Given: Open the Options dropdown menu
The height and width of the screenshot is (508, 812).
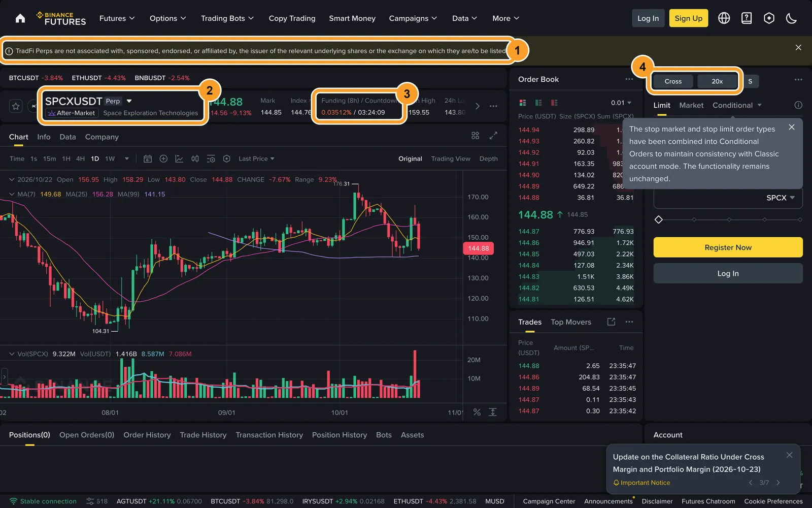Looking at the screenshot, I should [168, 18].
